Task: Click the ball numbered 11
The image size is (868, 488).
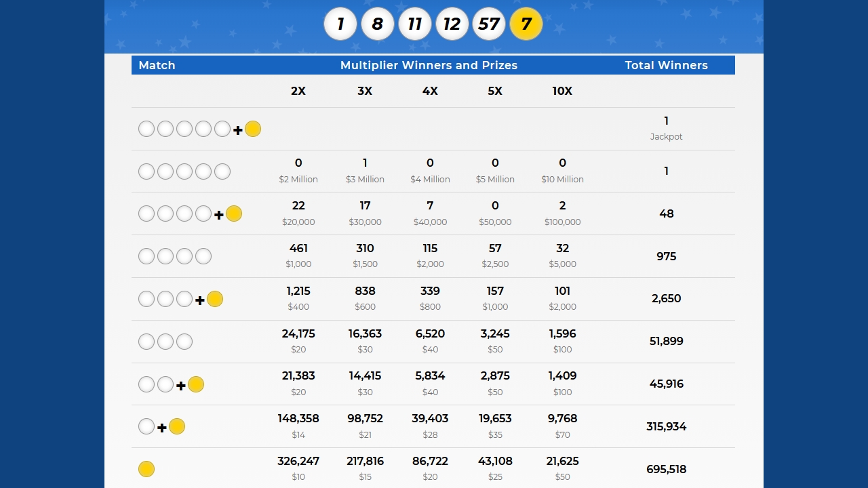Action: (x=414, y=24)
